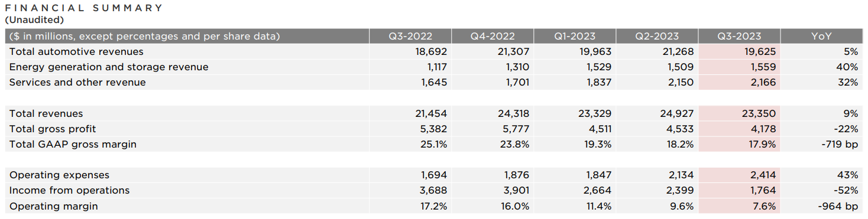
Task: Select the FINANCIAL SUMMARY heading
Action: coord(83,8)
